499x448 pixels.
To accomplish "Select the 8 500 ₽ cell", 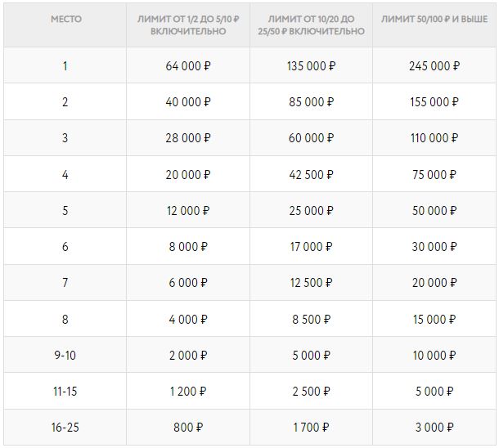I will [311, 318].
